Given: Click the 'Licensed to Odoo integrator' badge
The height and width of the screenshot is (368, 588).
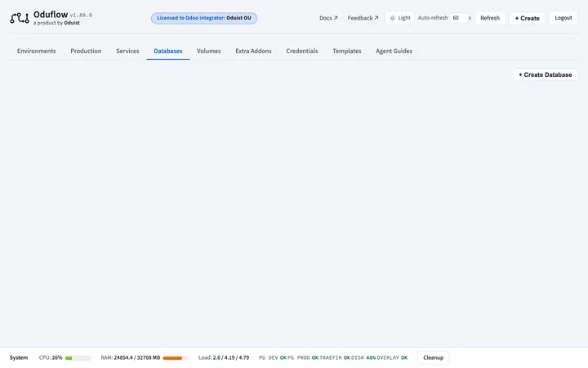Looking at the screenshot, I should pyautogui.click(x=204, y=18).
